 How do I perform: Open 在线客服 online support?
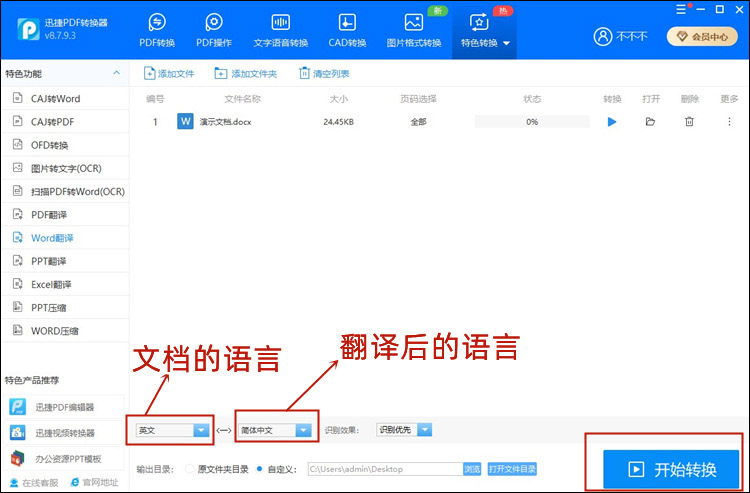(34, 482)
